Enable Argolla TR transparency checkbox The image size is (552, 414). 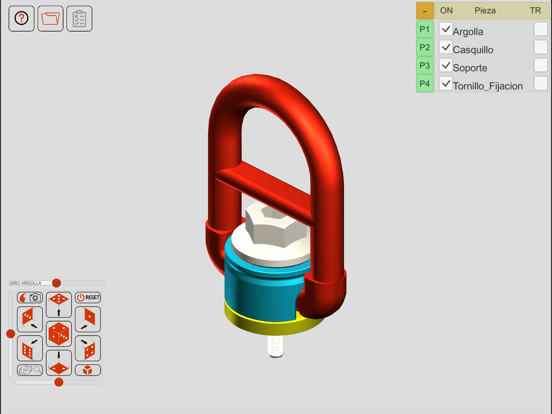(x=540, y=29)
